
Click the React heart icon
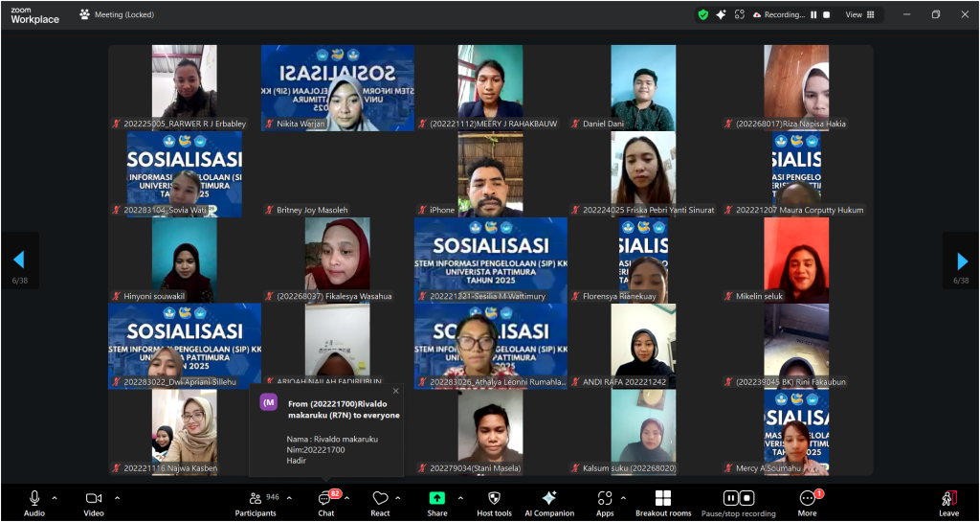point(380,499)
